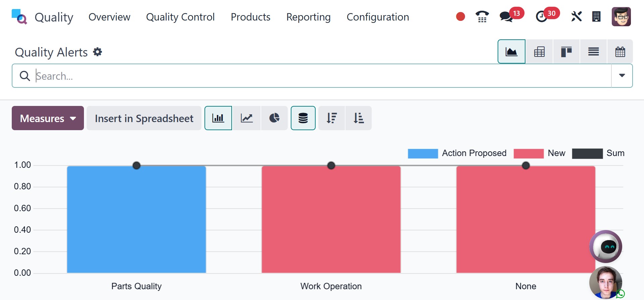Switch to list view
This screenshot has height=300, width=644.
[x=593, y=52]
